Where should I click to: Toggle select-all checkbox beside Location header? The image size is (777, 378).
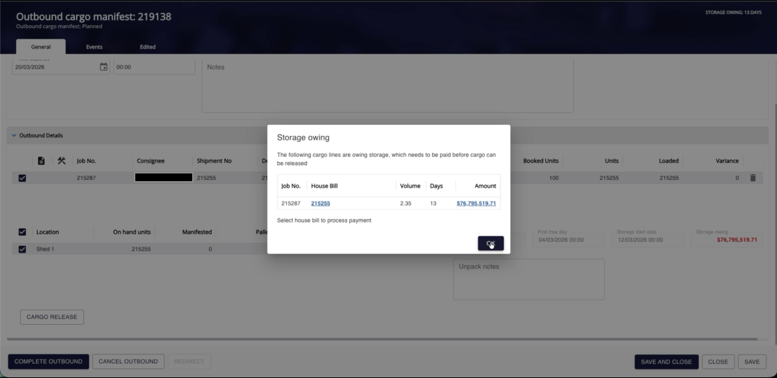[22, 232]
